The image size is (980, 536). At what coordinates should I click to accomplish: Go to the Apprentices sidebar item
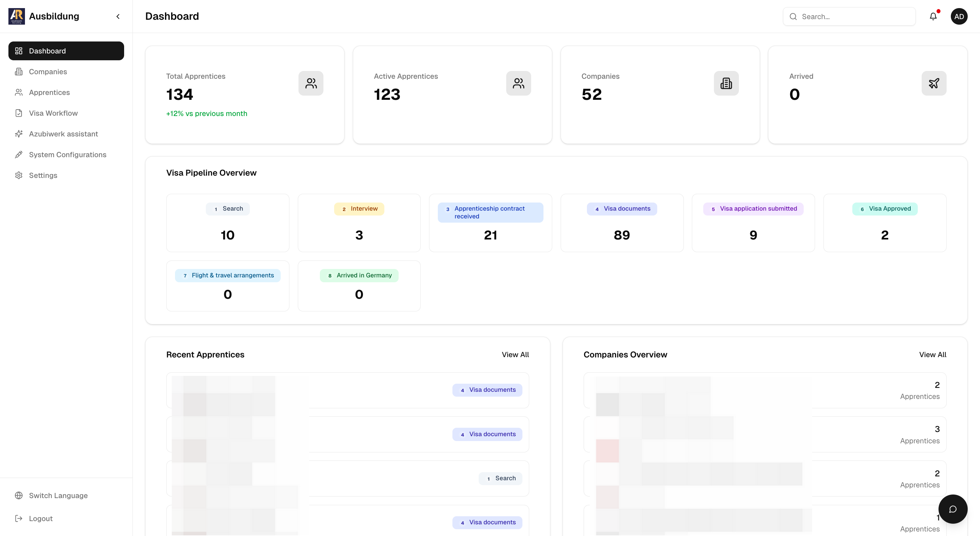pos(66,92)
